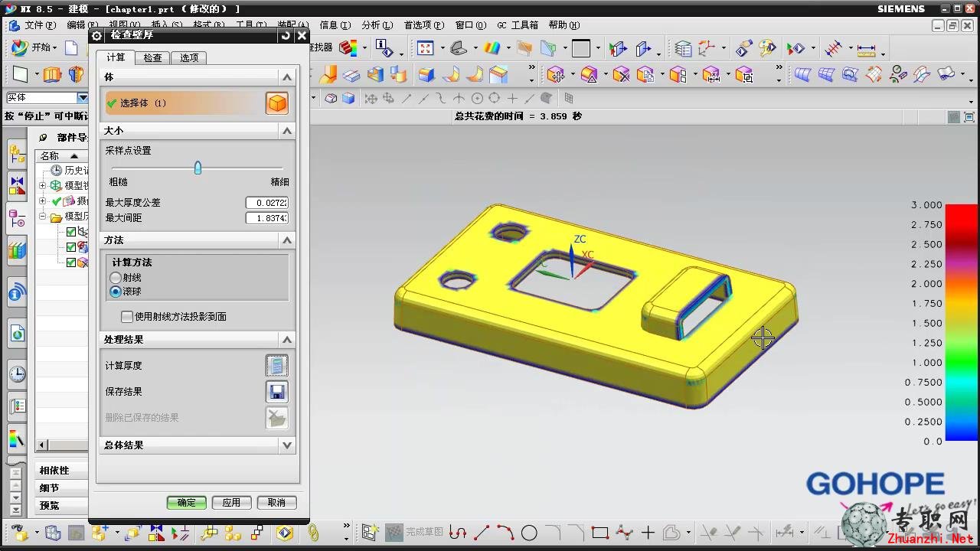Open the 开始 start dropdown
Viewport: 980px width, 551px height.
coord(34,47)
